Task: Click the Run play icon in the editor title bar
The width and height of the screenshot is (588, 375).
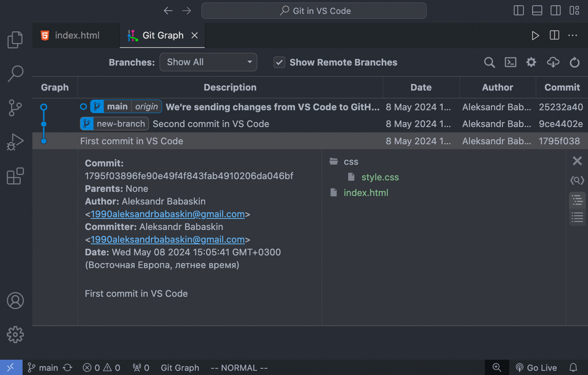Action: click(x=535, y=35)
